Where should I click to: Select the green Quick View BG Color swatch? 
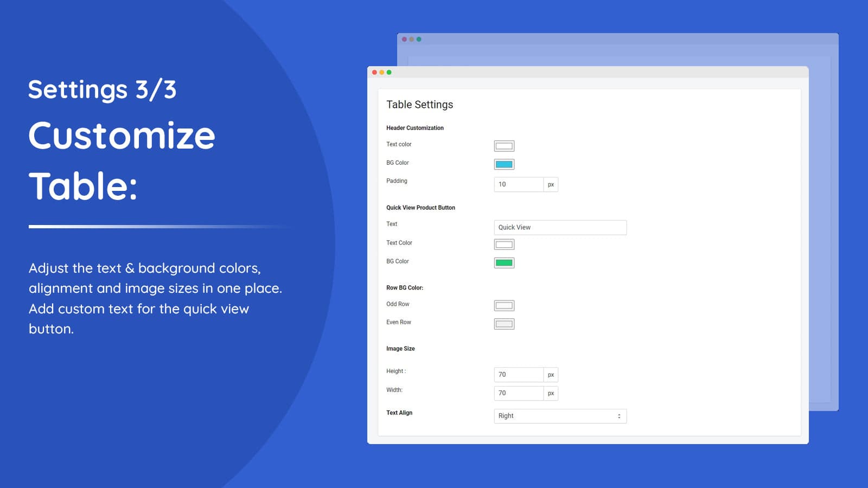pyautogui.click(x=504, y=263)
